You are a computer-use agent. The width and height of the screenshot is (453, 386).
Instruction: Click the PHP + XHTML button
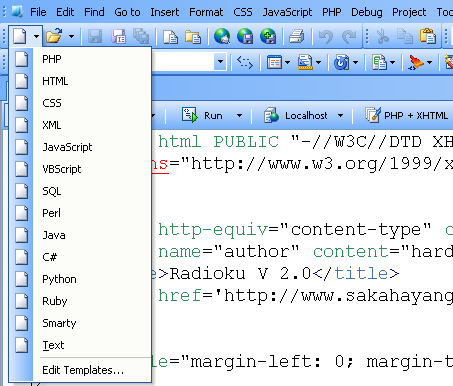click(x=406, y=116)
